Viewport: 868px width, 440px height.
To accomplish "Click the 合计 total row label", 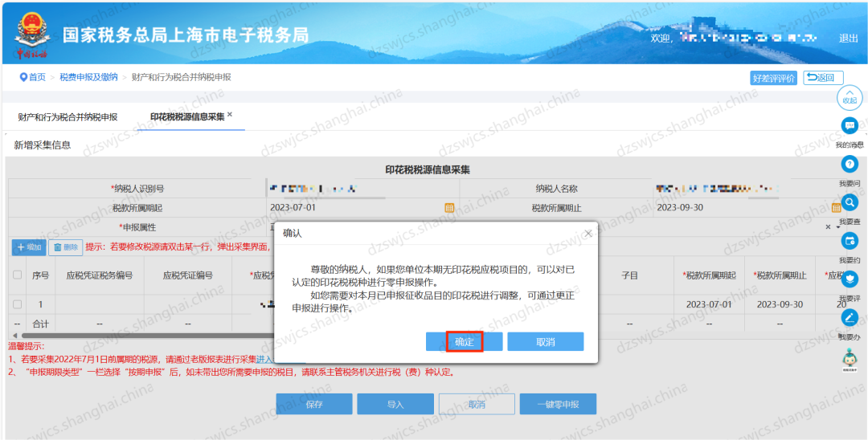I will 40,324.
